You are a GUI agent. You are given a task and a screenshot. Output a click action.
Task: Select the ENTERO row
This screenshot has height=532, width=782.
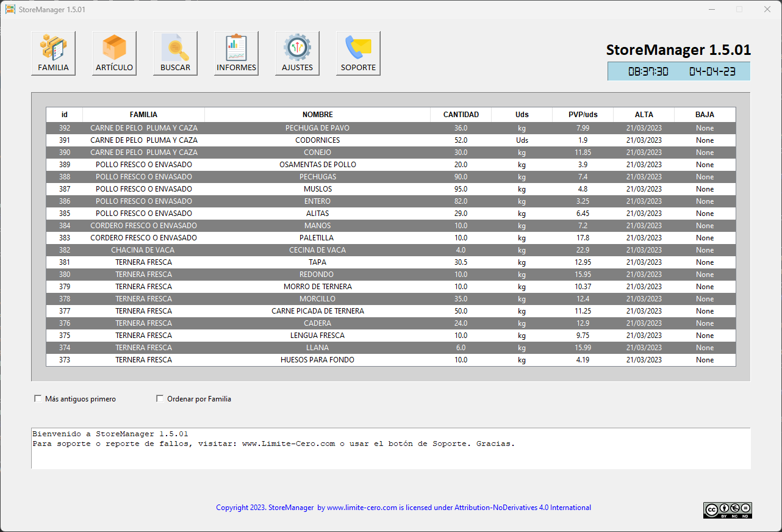click(391, 201)
